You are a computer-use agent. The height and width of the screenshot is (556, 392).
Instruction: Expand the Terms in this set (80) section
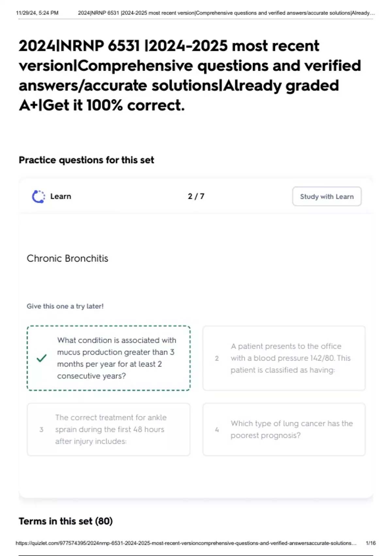[x=66, y=521]
